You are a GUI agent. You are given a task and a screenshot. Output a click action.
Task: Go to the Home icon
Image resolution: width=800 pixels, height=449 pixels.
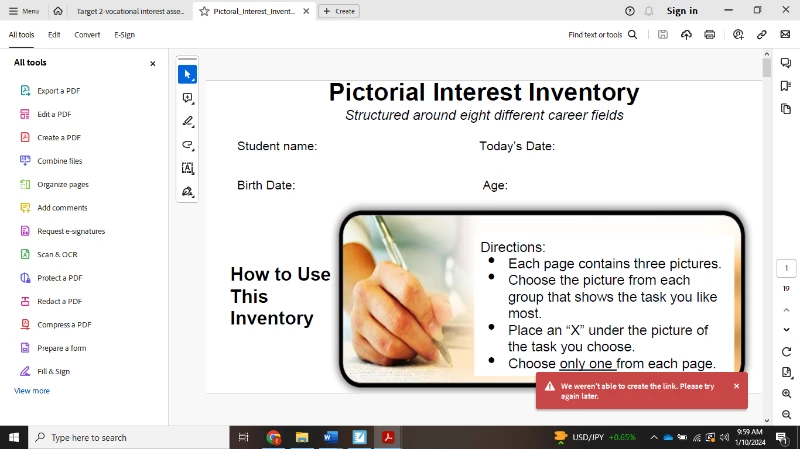(58, 11)
